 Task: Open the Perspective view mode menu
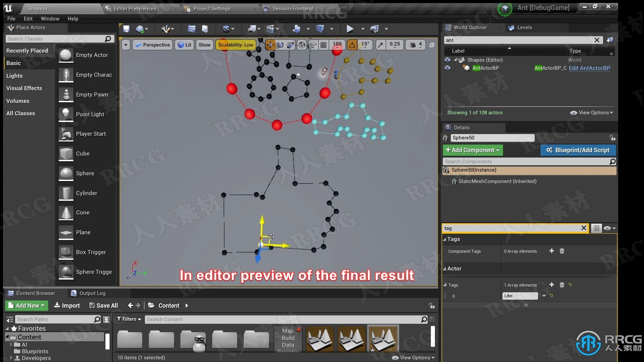coord(152,45)
